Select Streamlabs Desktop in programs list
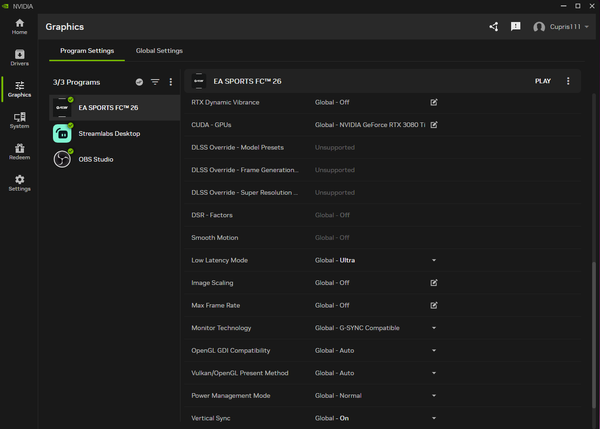The width and height of the screenshot is (600, 429). click(x=109, y=133)
